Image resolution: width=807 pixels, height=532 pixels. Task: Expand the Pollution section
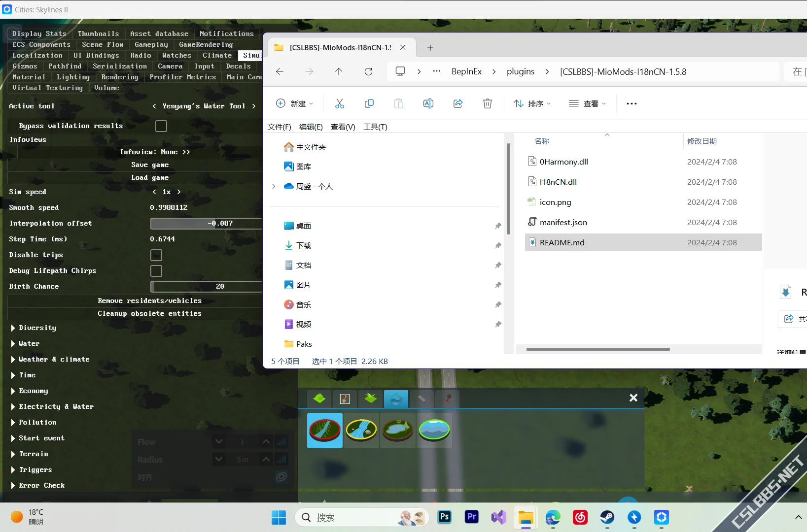[x=13, y=423]
